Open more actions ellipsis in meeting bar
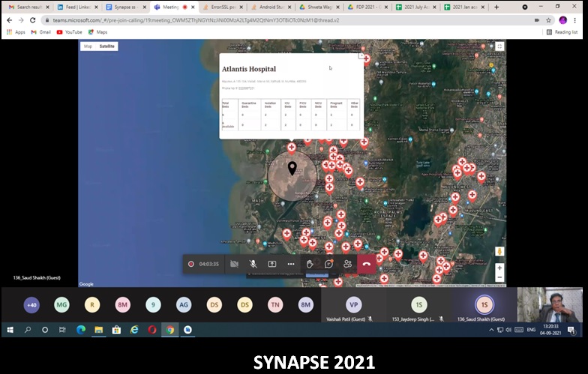This screenshot has width=588, height=374. [x=291, y=264]
